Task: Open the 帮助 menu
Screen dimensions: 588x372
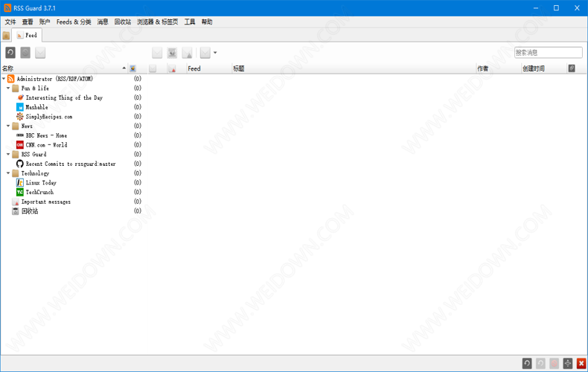Action: (x=207, y=22)
